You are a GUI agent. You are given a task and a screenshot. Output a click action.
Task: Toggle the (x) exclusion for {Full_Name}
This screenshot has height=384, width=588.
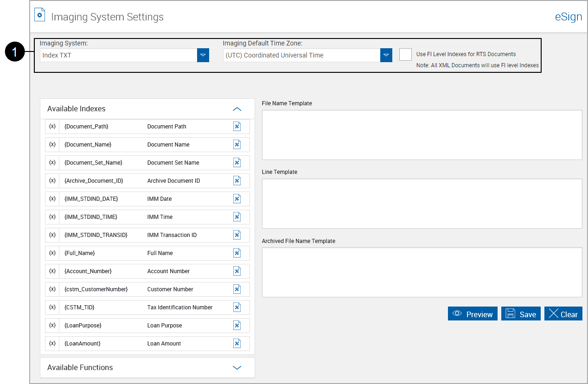pos(52,253)
